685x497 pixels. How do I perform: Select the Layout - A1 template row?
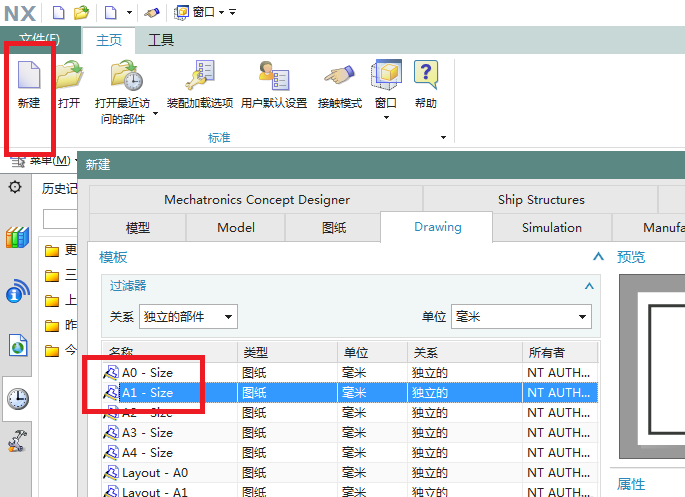click(x=350, y=490)
